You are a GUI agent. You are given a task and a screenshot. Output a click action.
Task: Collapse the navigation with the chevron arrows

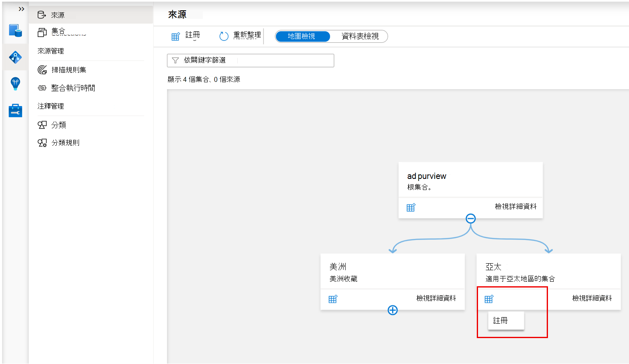pos(21,9)
